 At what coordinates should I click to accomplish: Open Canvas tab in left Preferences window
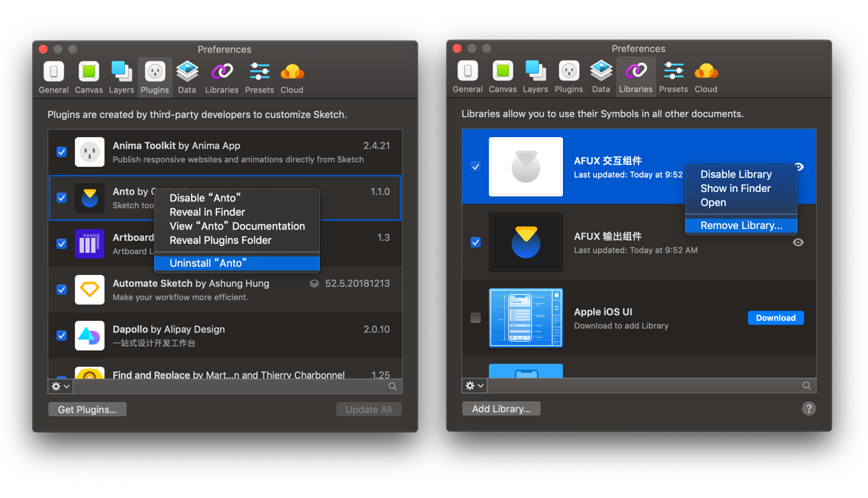89,77
